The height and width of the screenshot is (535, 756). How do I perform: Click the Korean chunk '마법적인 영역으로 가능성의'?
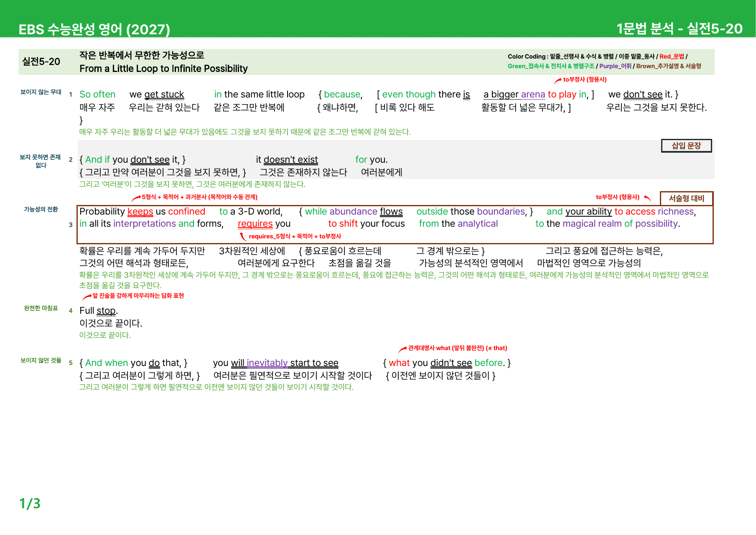point(589,263)
